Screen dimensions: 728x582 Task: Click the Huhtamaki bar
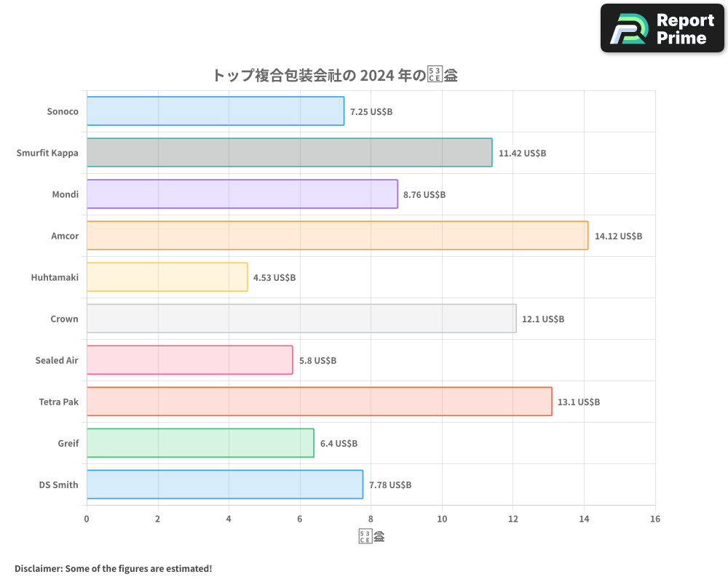point(166,277)
